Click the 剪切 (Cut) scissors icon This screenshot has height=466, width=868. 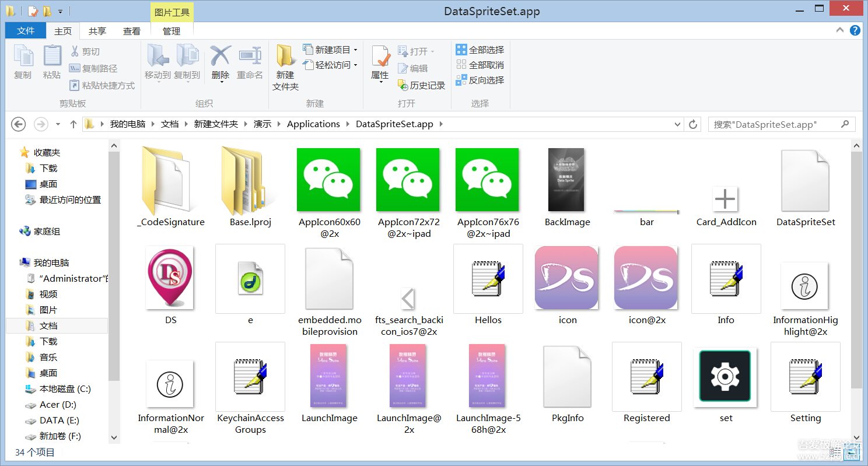tap(75, 51)
